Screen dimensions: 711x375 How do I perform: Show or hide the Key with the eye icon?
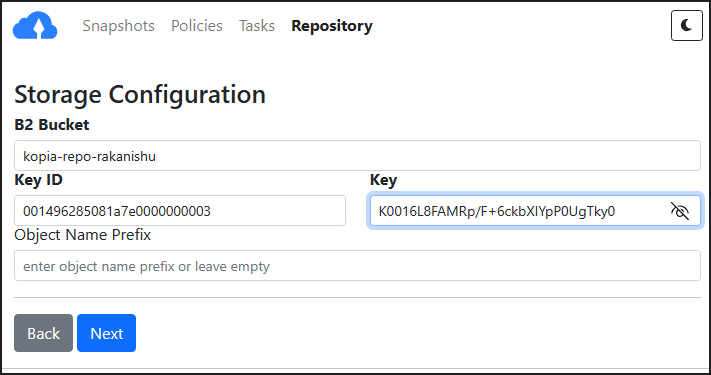[x=679, y=211]
